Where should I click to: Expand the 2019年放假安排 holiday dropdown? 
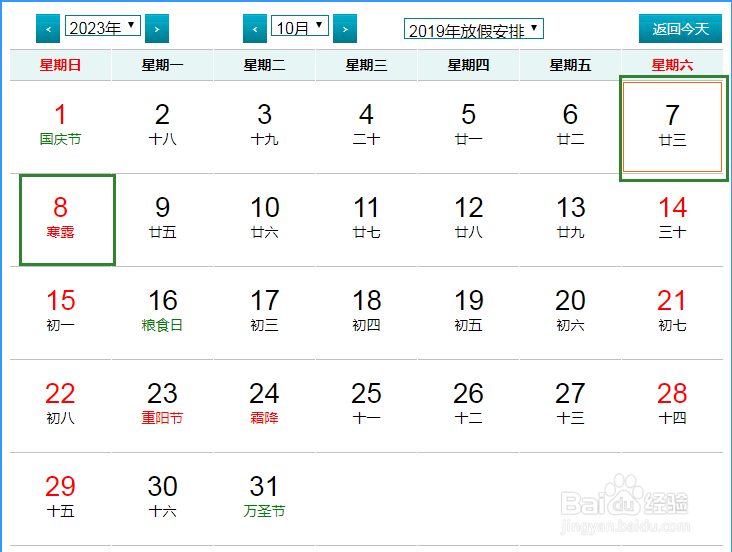[473, 29]
